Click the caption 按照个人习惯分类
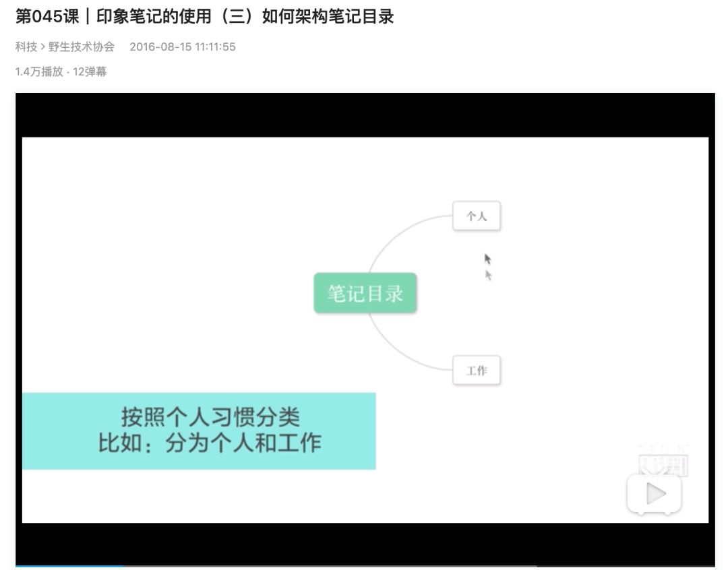Screen dimensions: 728x570 [x=211, y=417]
